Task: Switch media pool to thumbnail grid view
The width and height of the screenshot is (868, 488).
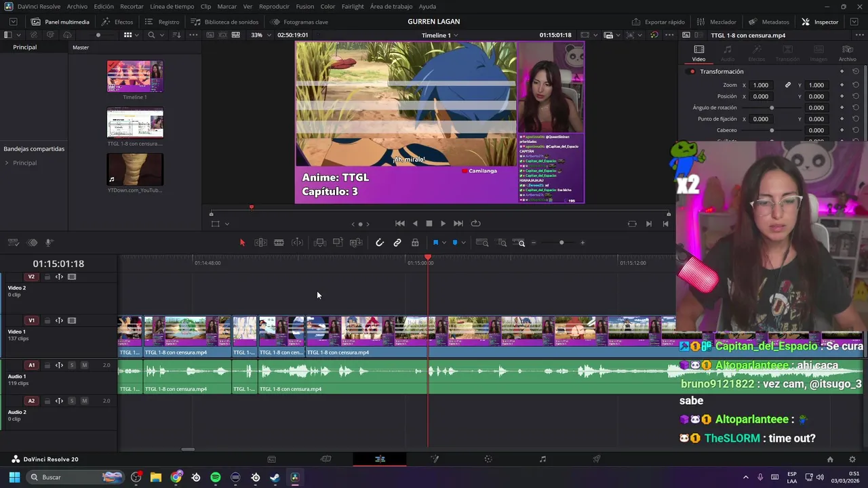Action: coord(127,35)
